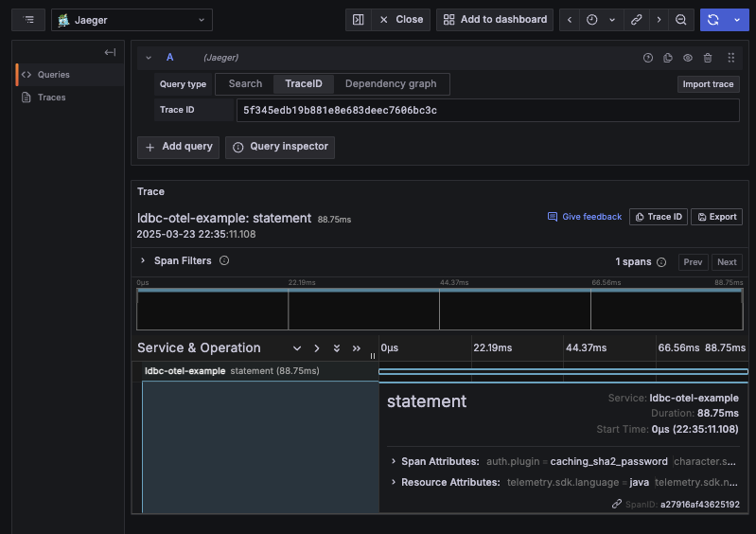Click the zoom out time range icon
Viewport: 756px width, 534px height.
click(x=681, y=20)
